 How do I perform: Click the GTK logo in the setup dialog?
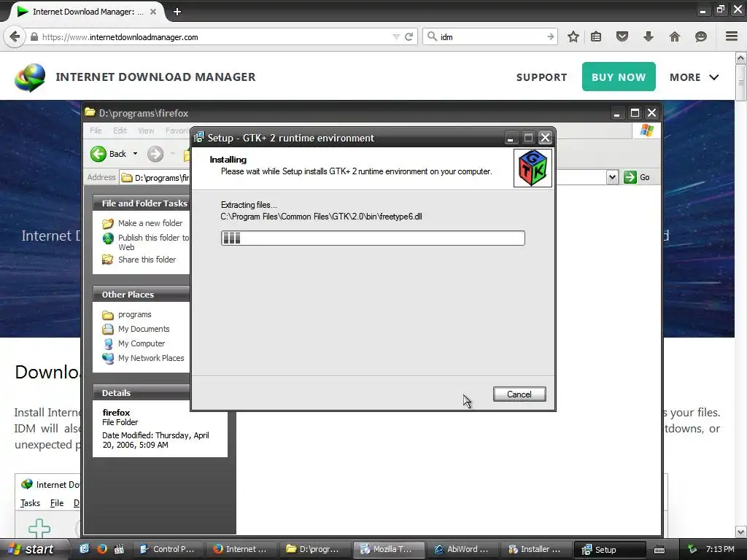click(x=533, y=168)
